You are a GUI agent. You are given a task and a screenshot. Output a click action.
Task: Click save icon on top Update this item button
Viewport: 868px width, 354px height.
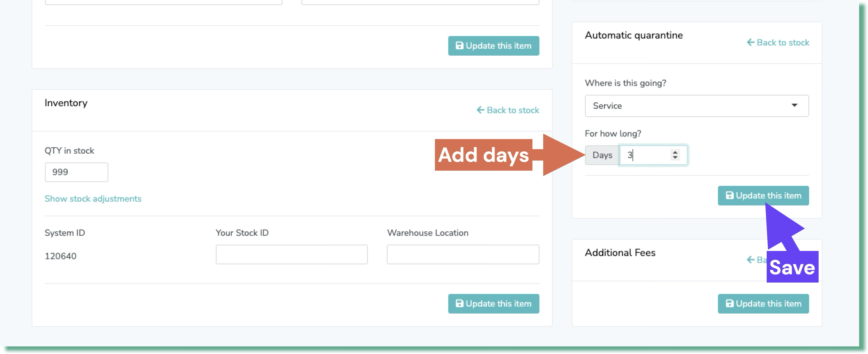coord(459,46)
